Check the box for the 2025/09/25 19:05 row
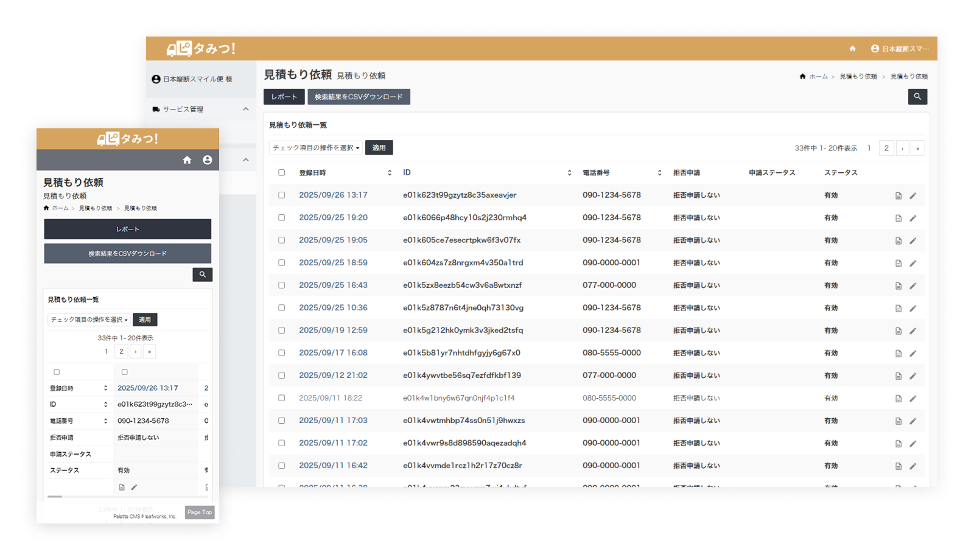Screen dimensions: 974x560 coord(281,240)
